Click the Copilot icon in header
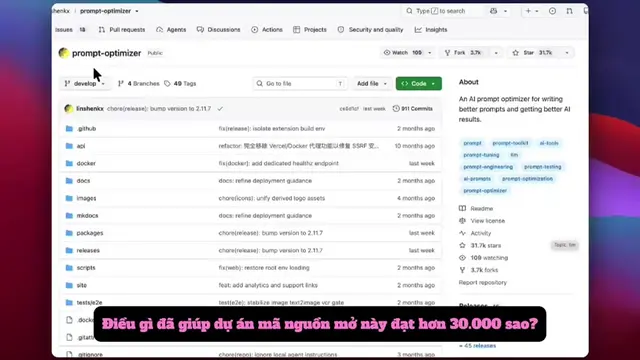The width and height of the screenshot is (640, 360). [493, 11]
